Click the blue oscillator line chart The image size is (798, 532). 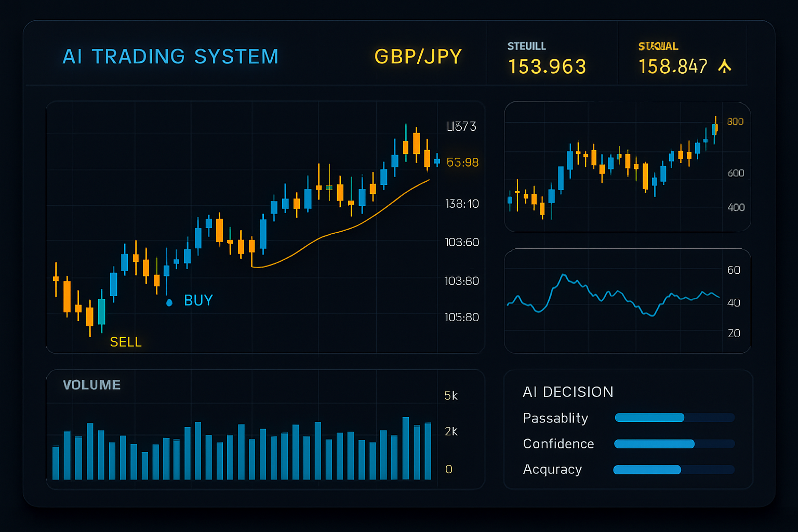click(613, 296)
